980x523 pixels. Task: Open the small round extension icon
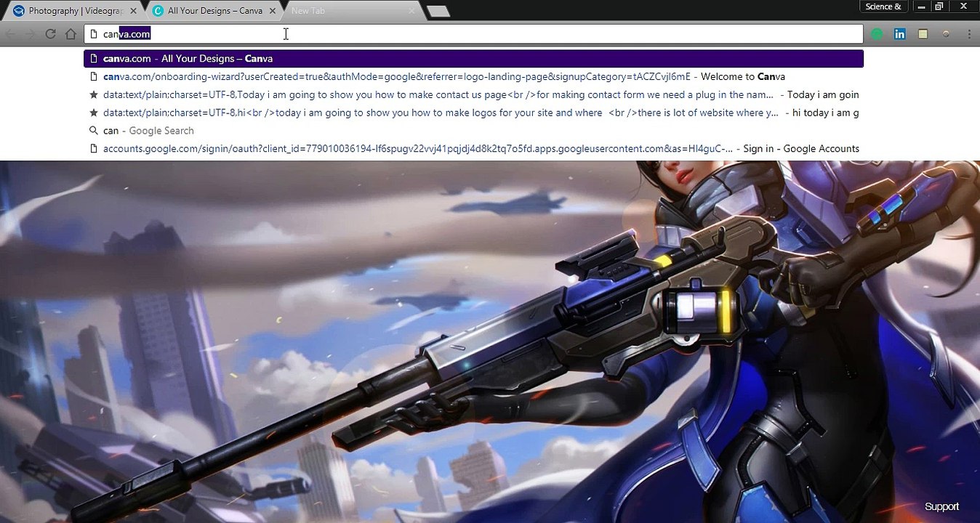pyautogui.click(x=946, y=34)
